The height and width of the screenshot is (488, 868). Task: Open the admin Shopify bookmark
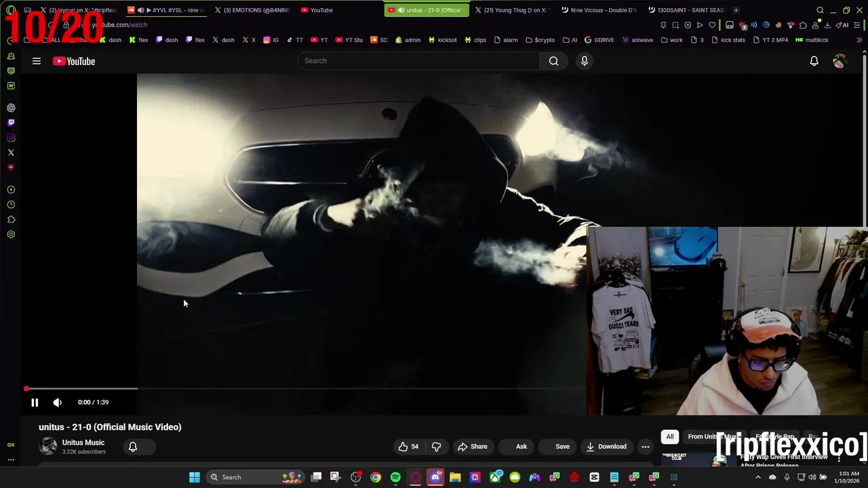(408, 40)
